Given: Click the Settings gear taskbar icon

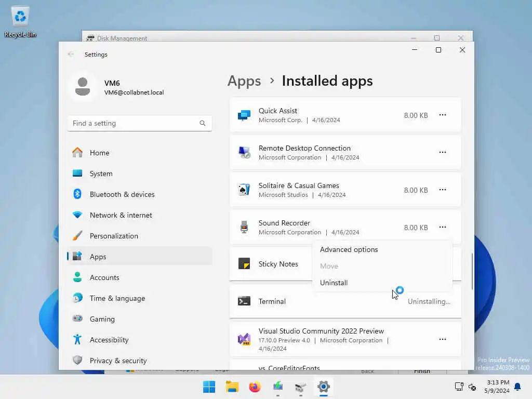Looking at the screenshot, I should click(324, 387).
